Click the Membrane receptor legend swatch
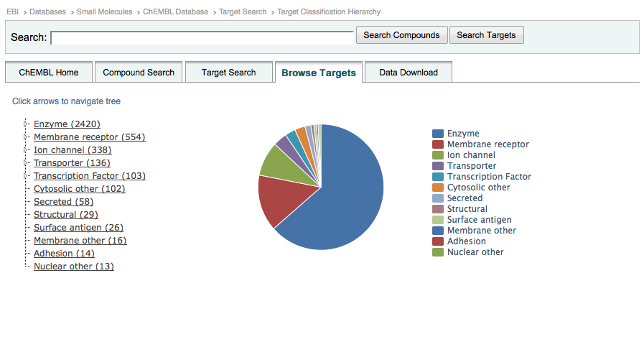 coord(438,144)
